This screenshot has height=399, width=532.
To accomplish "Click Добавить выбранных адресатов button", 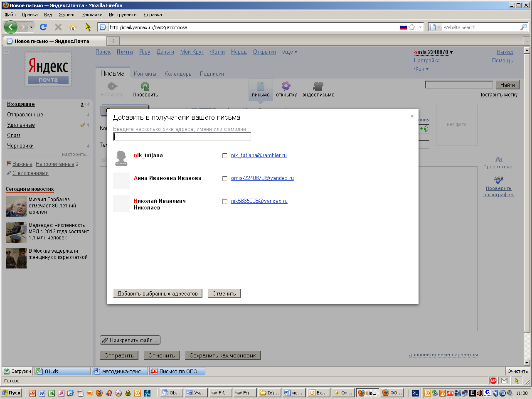I will (x=158, y=293).
